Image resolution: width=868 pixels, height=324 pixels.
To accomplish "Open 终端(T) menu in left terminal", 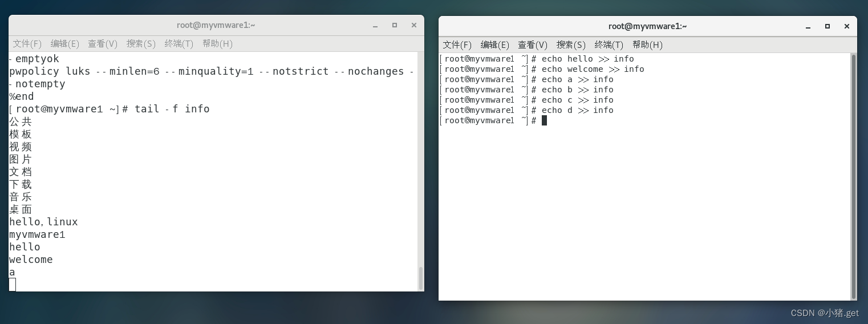I will pyautogui.click(x=179, y=43).
